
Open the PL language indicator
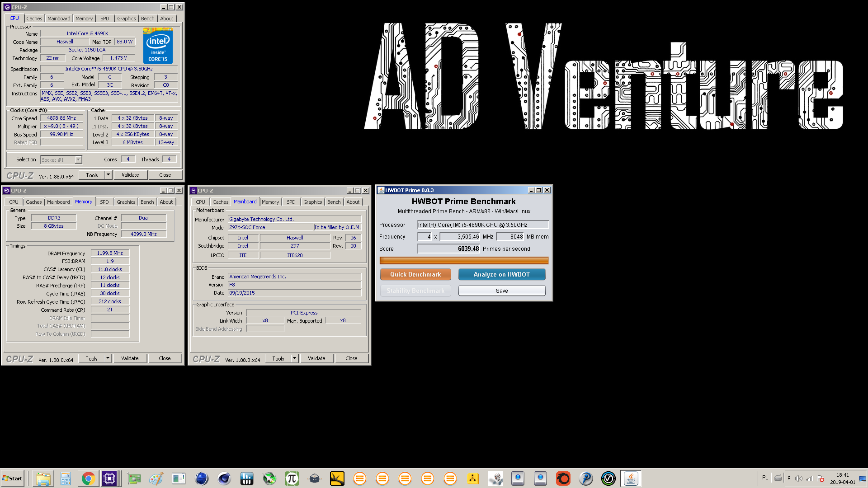(x=765, y=478)
